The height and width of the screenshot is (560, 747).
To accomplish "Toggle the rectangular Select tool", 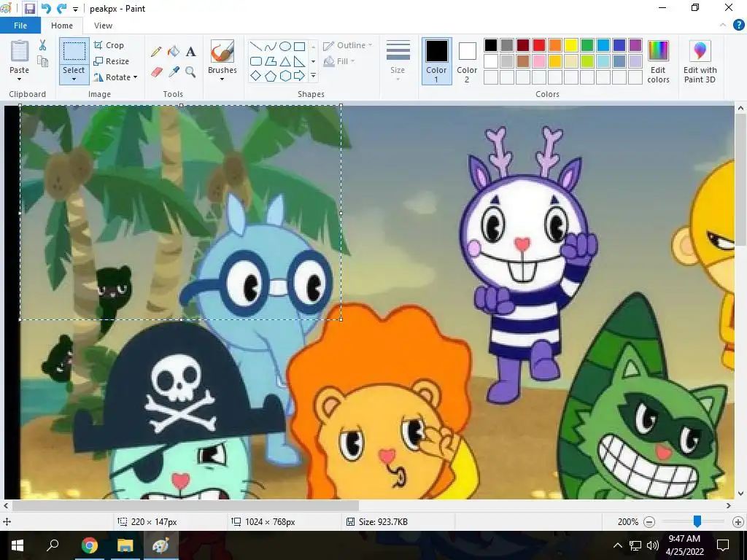I will [74, 52].
